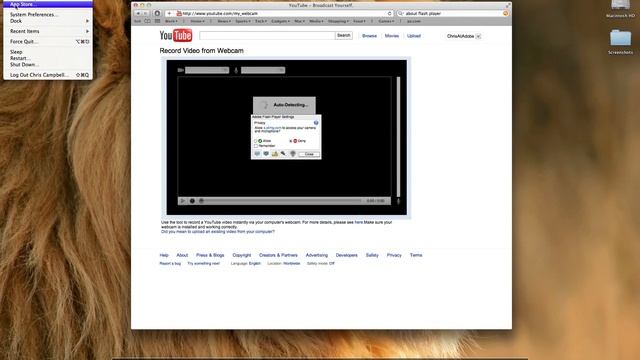
Task: Open the Games bookmarks folder
Action: coord(386,21)
